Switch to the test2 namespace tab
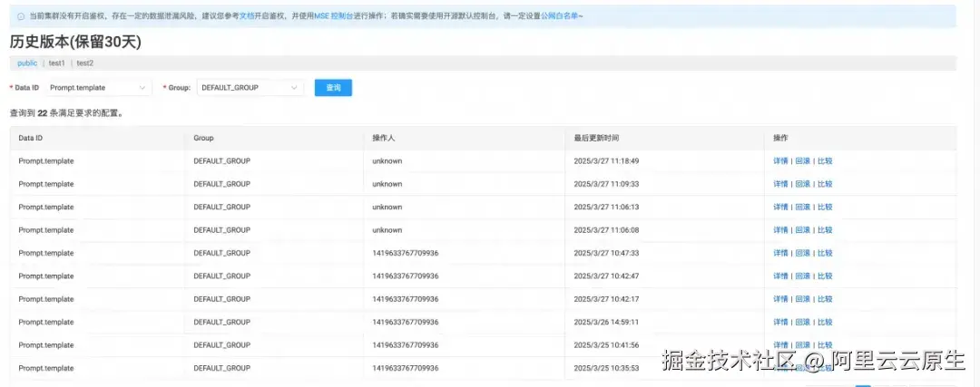The height and width of the screenshot is (387, 980). pos(85,63)
